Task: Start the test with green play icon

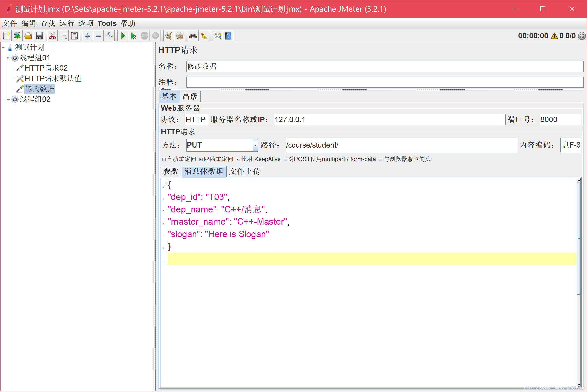Action: (123, 36)
